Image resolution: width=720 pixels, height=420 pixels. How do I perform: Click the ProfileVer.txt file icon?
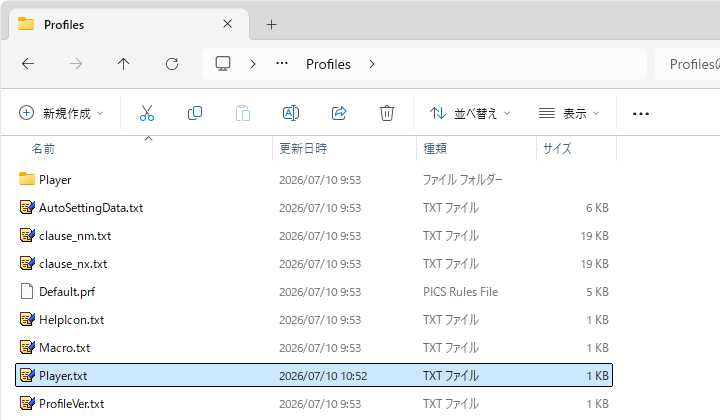pos(27,403)
